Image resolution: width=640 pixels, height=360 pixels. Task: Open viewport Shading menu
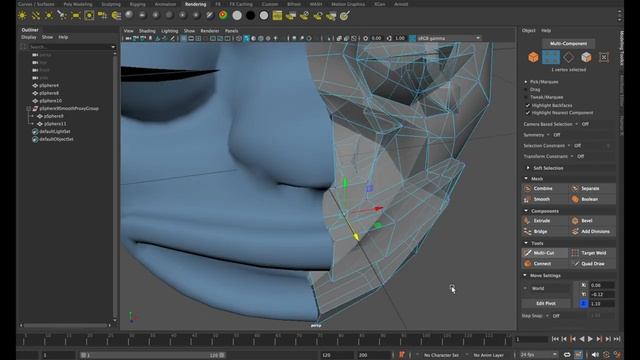tap(147, 31)
